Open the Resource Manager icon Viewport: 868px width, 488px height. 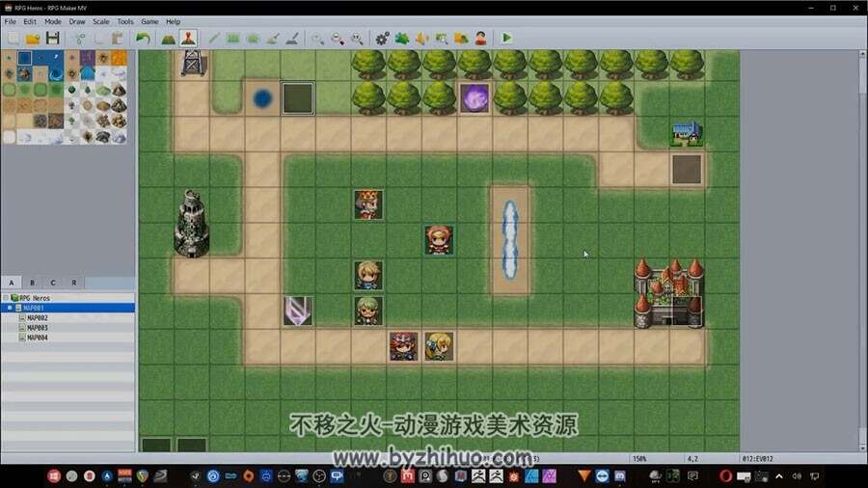coord(461,39)
